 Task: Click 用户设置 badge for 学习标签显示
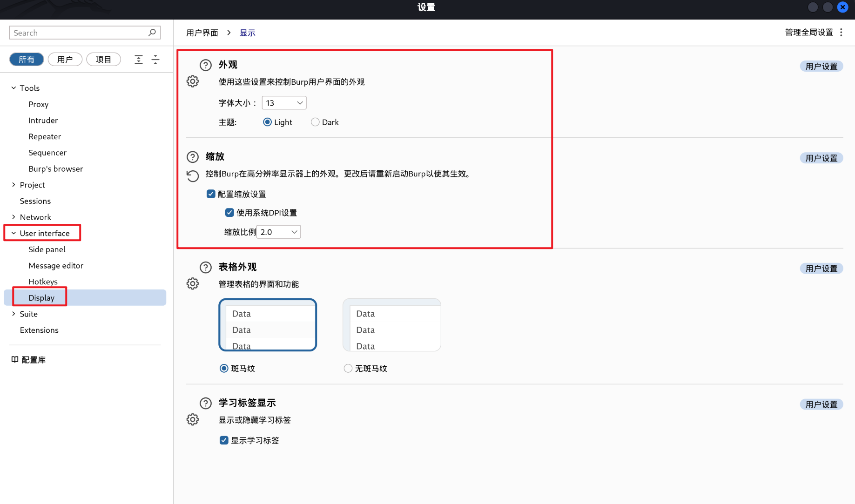coord(821,404)
